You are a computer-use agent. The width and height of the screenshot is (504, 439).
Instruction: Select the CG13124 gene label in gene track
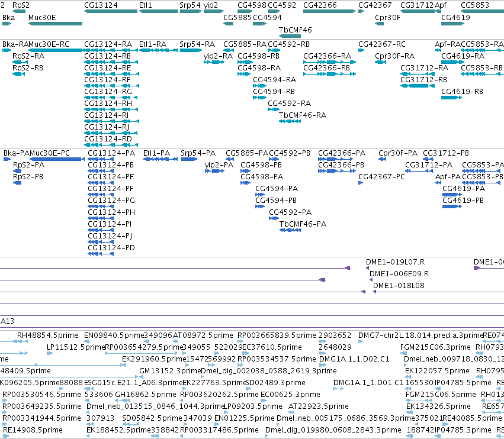101,5
